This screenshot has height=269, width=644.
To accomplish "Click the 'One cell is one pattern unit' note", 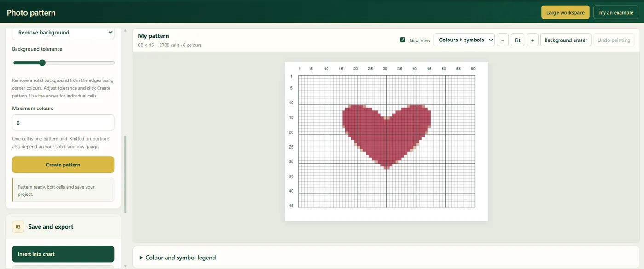I will (61, 143).
